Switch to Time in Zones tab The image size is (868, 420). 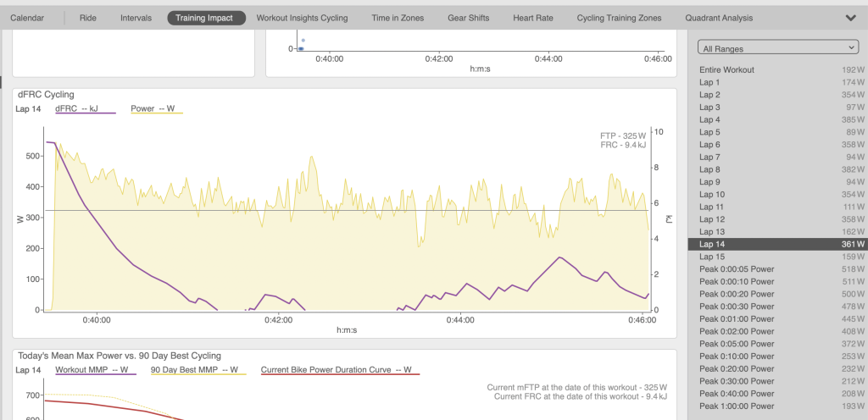click(x=398, y=18)
